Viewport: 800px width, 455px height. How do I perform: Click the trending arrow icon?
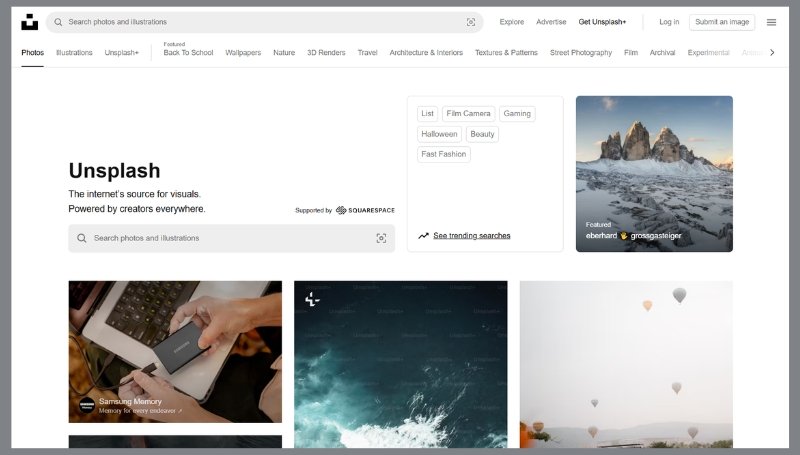423,236
